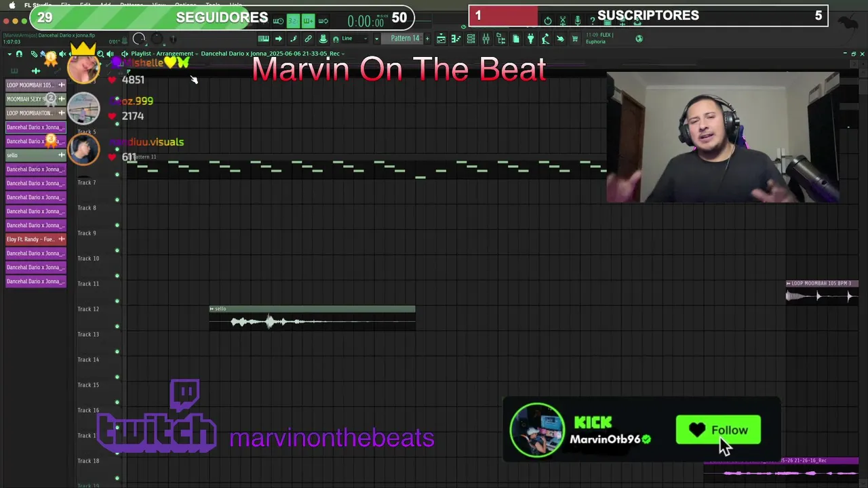Open the Playlist view toolbar icon

pyautogui.click(x=441, y=39)
